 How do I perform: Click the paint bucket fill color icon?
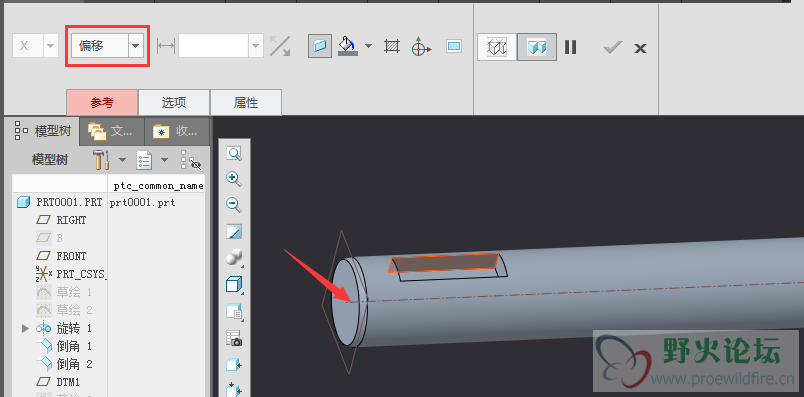pos(348,46)
